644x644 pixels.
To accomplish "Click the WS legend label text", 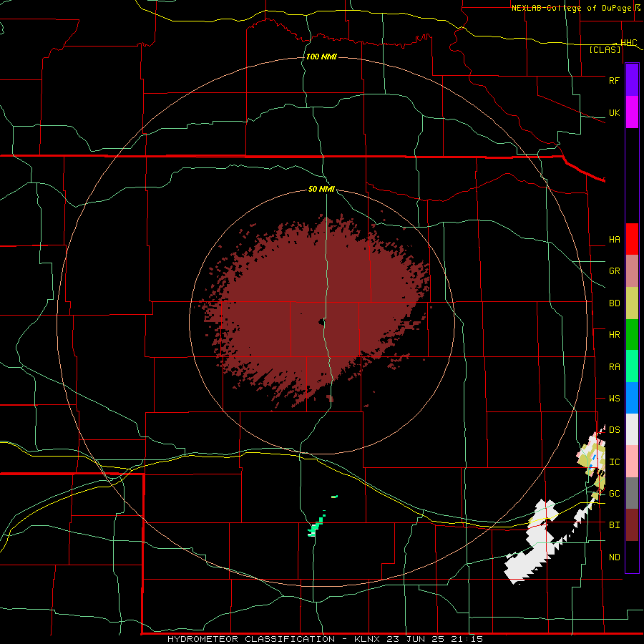I will tap(614, 399).
